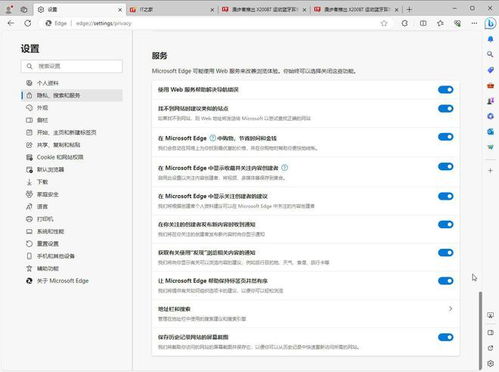This screenshot has height=372, width=499.
Task: Open the profile avatar icon in title bar
Action: click(x=9, y=9)
